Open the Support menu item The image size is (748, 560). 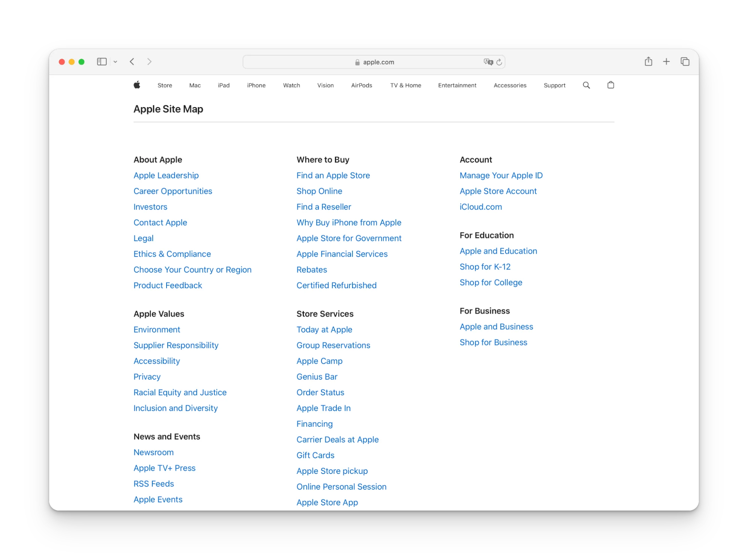point(555,85)
